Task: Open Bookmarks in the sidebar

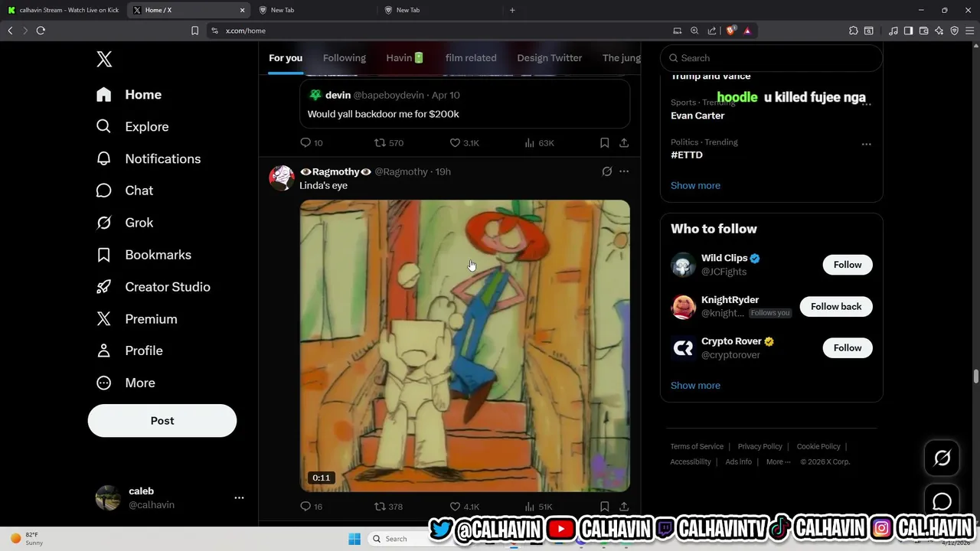Action: [x=143, y=255]
